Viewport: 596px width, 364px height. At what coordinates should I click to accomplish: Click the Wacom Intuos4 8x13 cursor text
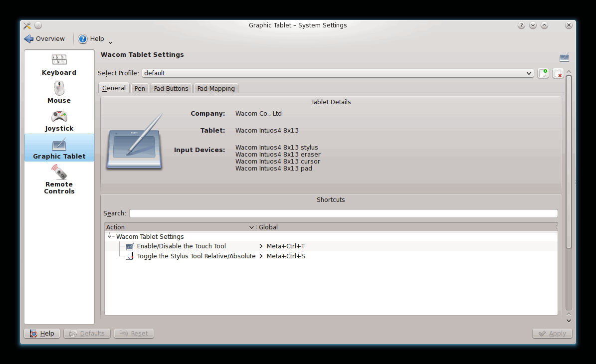(x=277, y=161)
